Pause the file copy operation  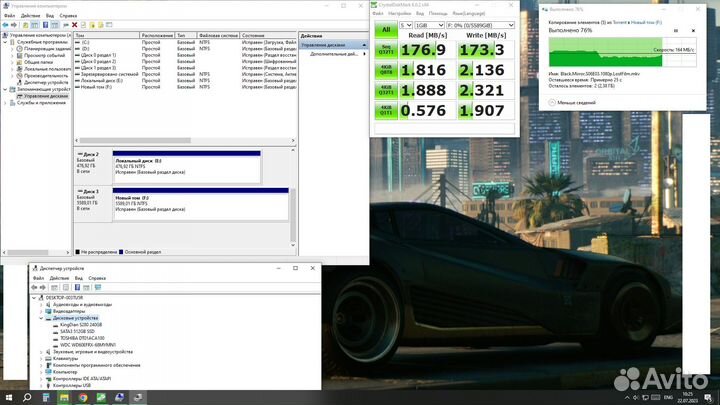(x=675, y=31)
